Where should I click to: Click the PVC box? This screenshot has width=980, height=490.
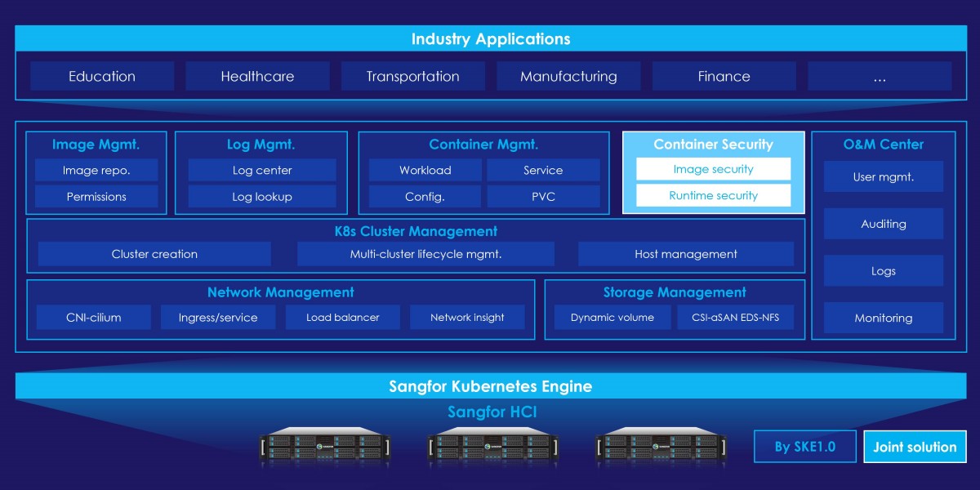tap(543, 196)
